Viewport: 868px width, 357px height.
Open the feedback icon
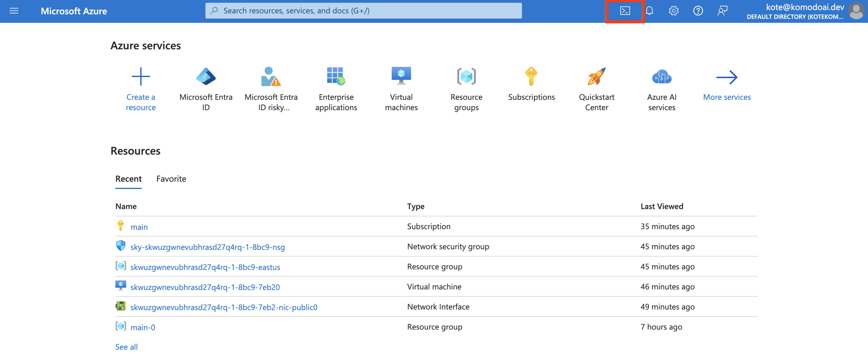722,11
